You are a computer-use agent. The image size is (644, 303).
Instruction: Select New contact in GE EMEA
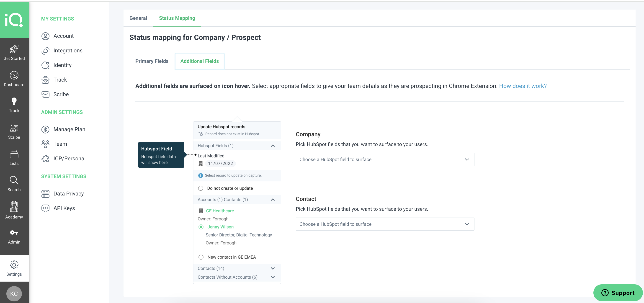point(201,257)
